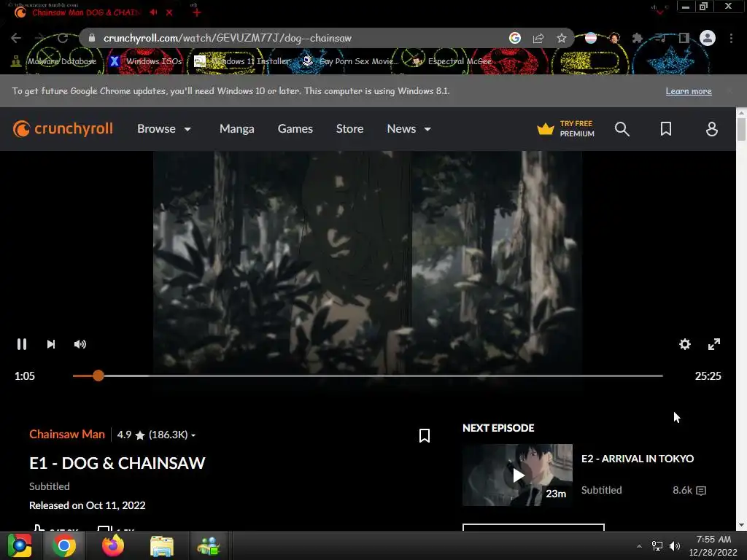This screenshot has width=747, height=560.
Task: Open the Chainsaw Man series link
Action: 66,435
